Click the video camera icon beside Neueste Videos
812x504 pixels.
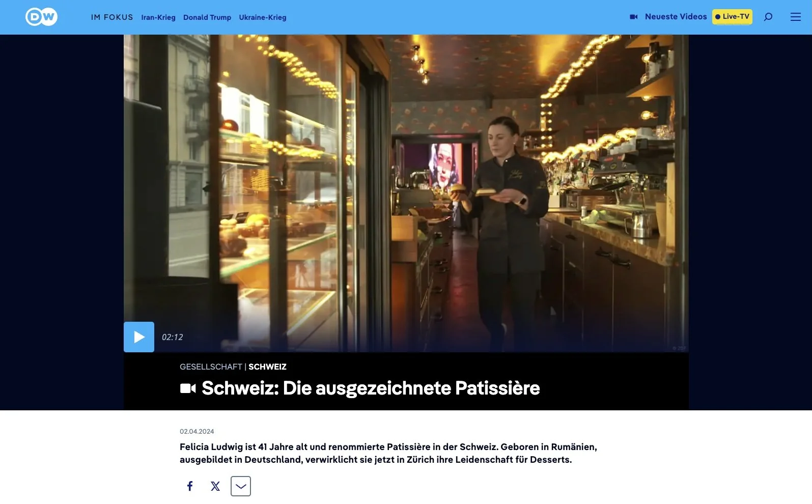634,17
